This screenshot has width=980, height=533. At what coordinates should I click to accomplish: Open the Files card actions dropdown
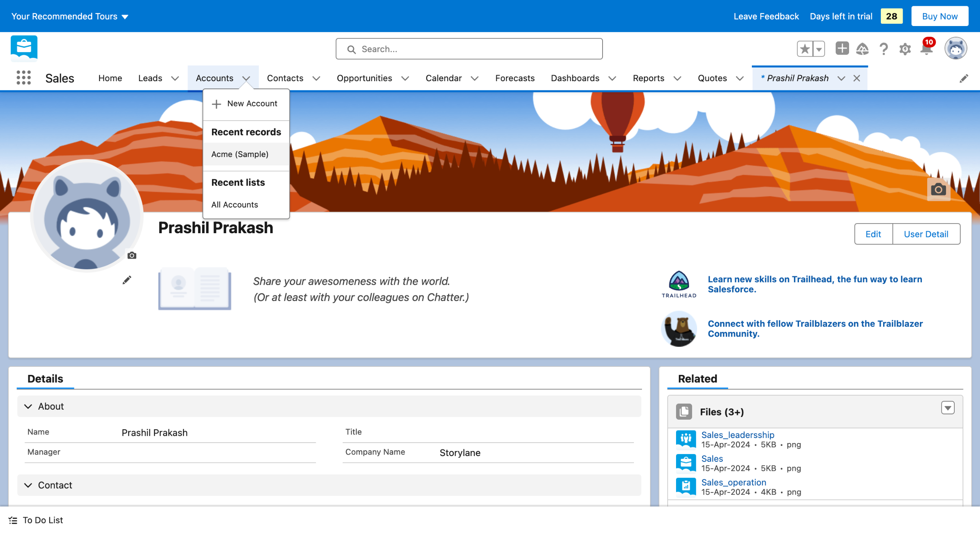(948, 408)
